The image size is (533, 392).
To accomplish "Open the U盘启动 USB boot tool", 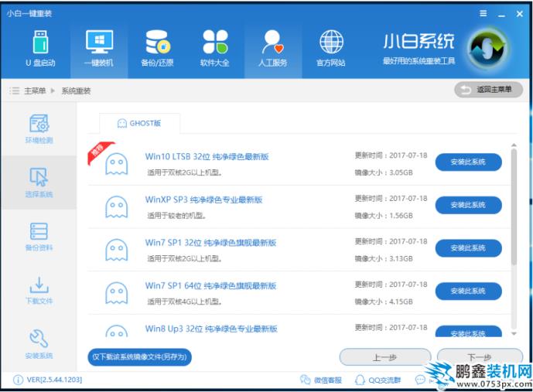I will (40, 49).
